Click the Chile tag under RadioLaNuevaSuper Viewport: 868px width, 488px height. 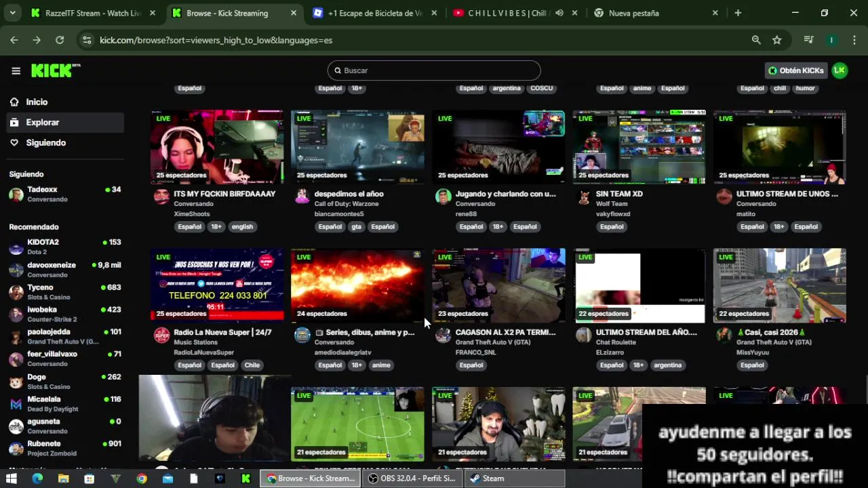(x=252, y=365)
